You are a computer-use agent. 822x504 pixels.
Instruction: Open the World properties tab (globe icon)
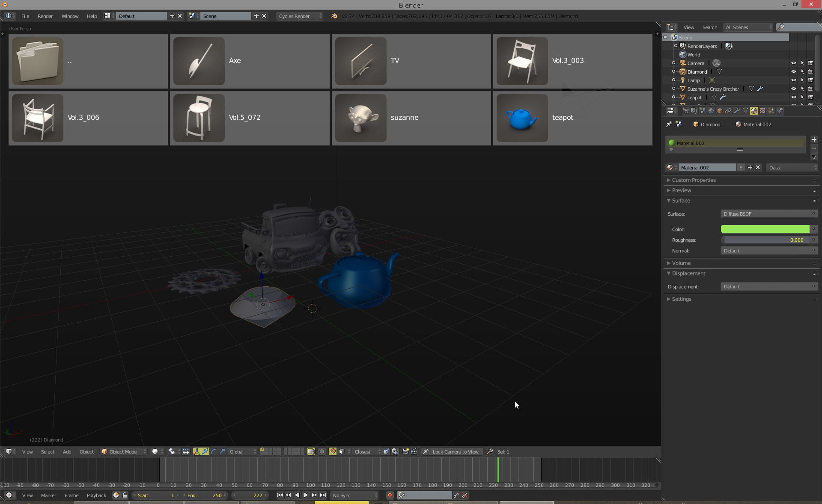click(x=711, y=111)
